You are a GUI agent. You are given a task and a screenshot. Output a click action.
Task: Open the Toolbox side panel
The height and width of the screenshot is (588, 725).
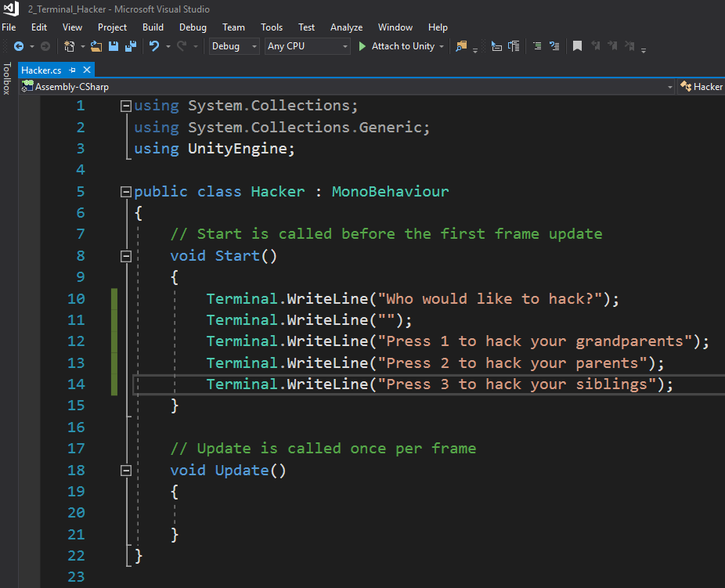pos(7,78)
